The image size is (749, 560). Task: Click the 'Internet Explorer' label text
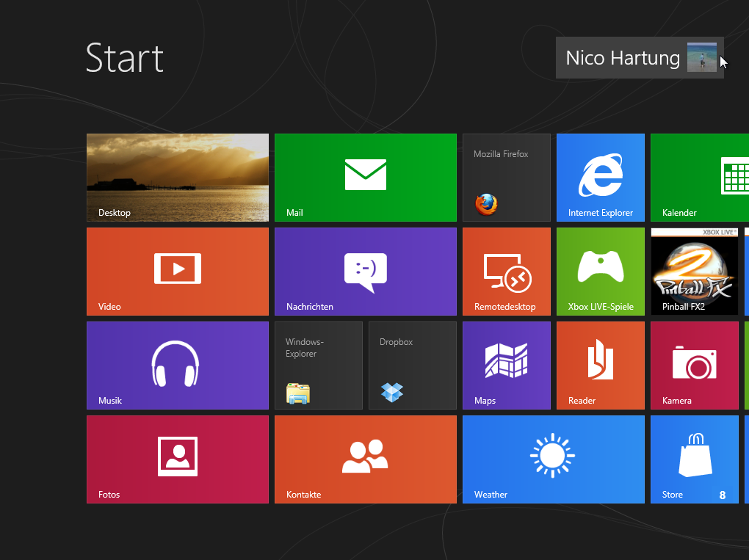pos(601,212)
